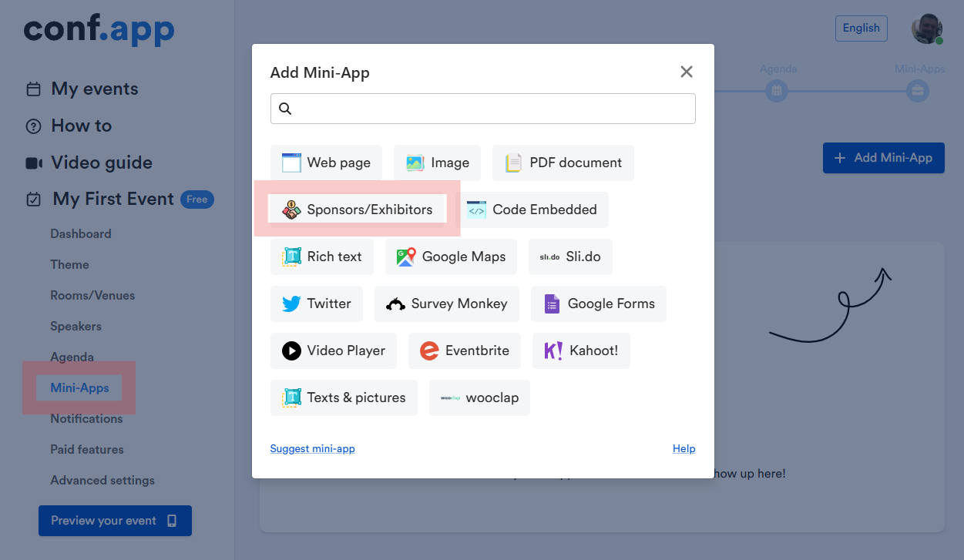Select the Google Forms mini-app
The image size is (964, 560).
(x=598, y=303)
